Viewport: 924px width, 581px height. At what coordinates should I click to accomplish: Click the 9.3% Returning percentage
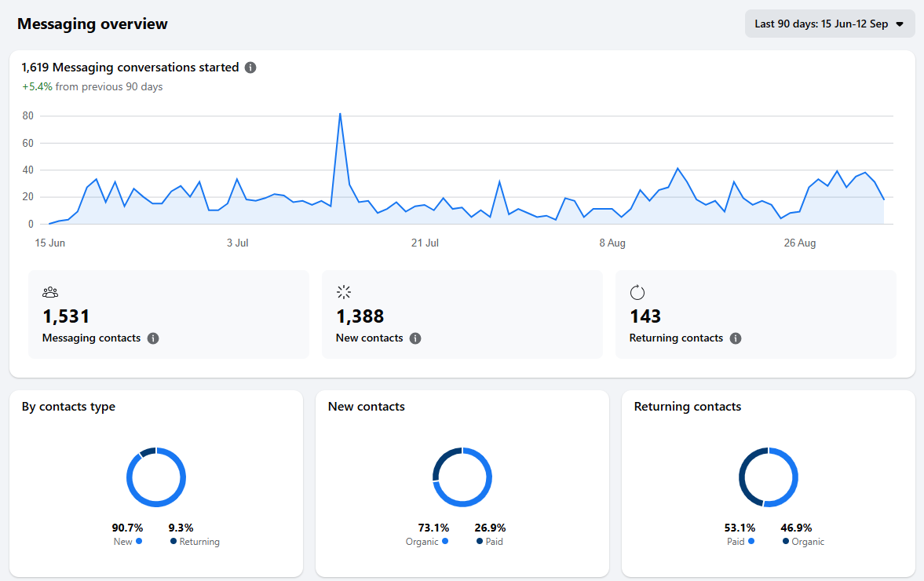[181, 528]
